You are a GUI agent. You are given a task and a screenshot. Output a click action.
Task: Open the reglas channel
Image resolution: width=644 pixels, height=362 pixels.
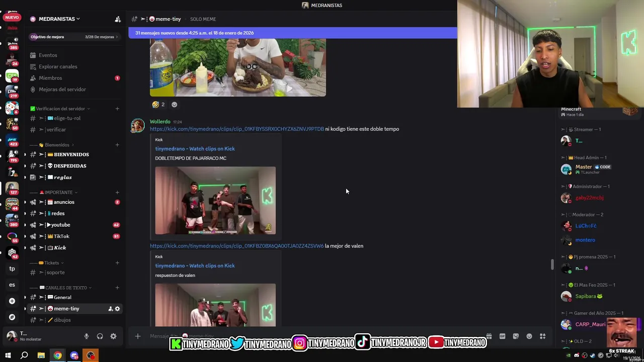click(x=74, y=177)
